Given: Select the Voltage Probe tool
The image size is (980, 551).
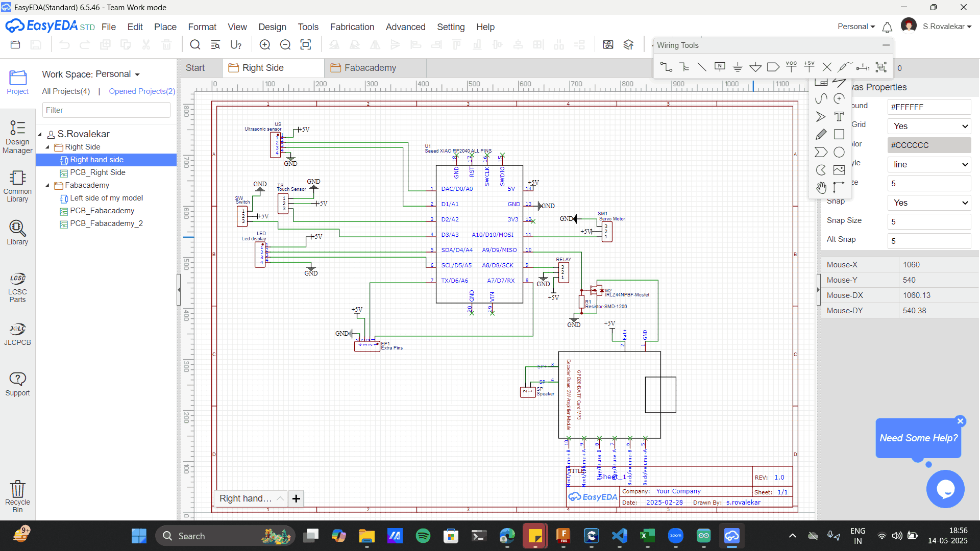Looking at the screenshot, I should coord(844,67).
